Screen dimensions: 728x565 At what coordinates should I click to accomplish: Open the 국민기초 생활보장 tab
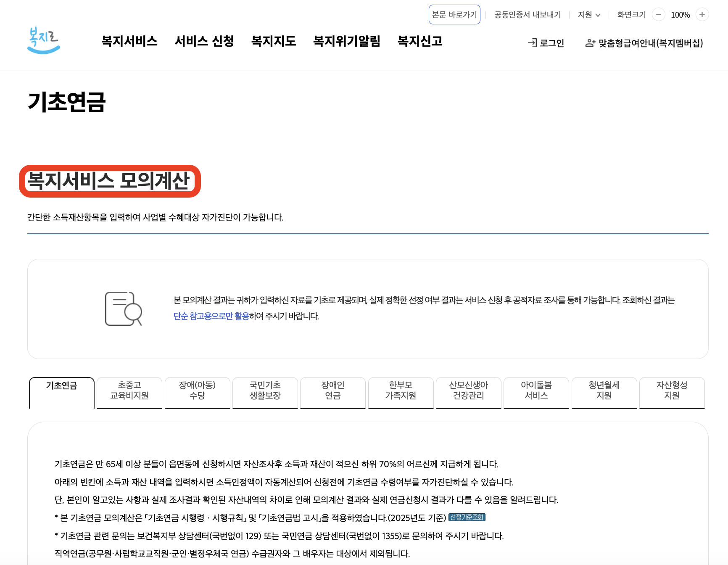(265, 393)
